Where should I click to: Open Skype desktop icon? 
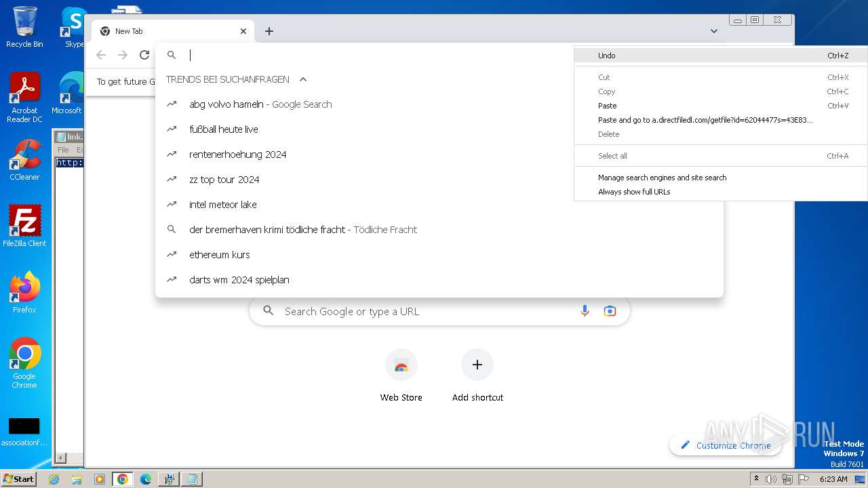(x=73, y=27)
